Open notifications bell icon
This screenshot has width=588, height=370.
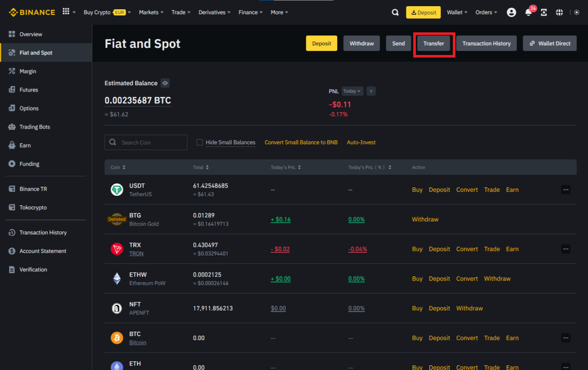(528, 12)
